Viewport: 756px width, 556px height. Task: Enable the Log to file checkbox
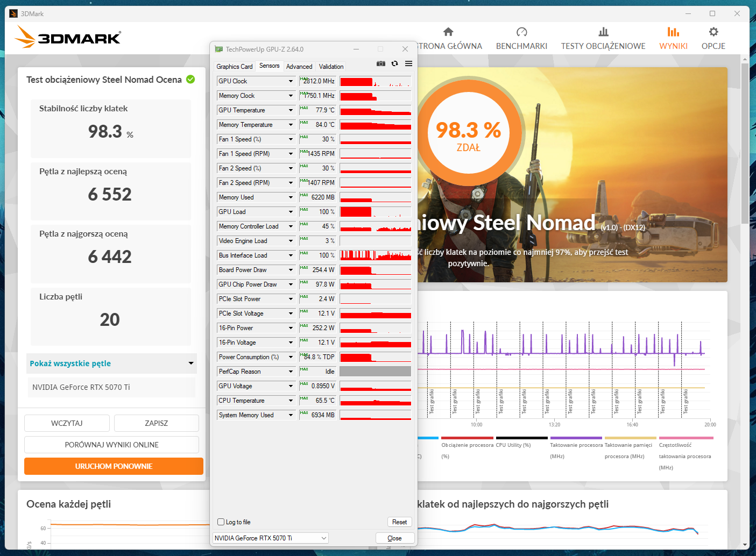click(221, 522)
